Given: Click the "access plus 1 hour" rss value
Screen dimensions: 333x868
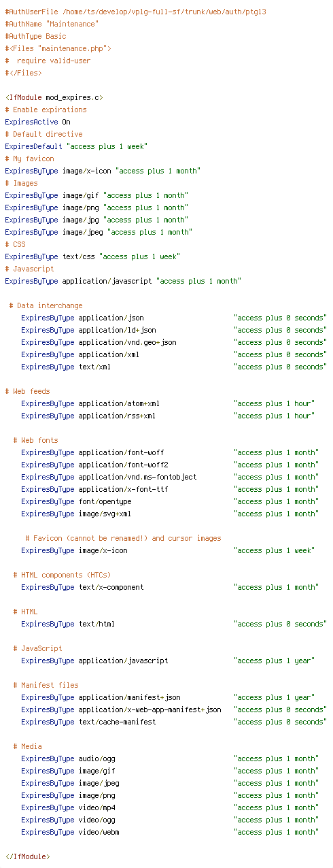Looking at the screenshot, I should coord(274,416).
